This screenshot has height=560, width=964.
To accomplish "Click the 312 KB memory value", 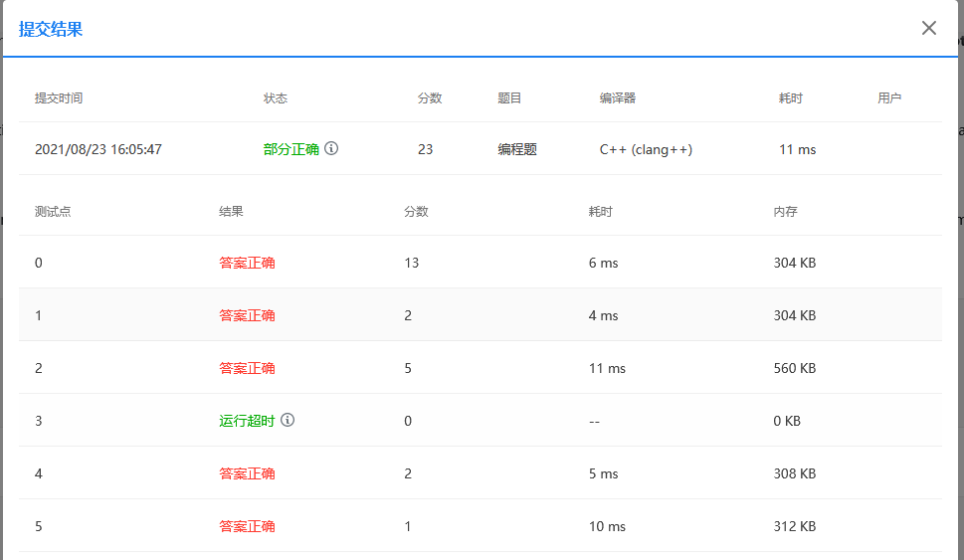I will tap(794, 527).
